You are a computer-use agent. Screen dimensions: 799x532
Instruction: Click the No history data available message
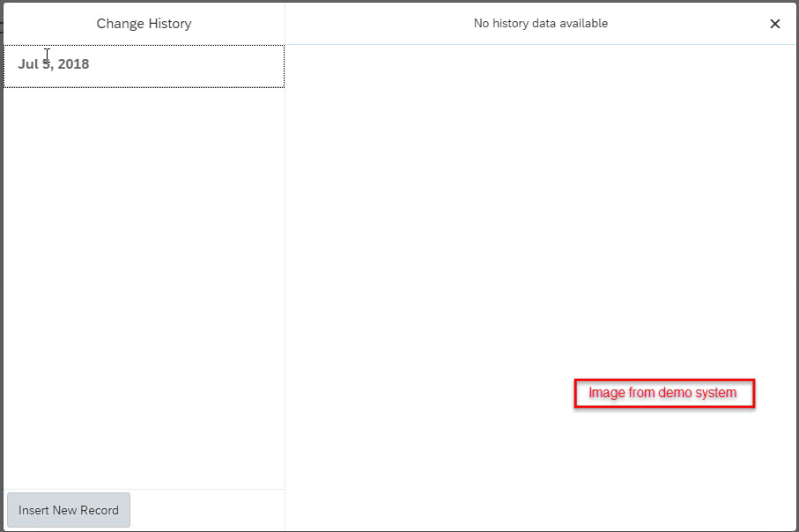[x=541, y=24]
